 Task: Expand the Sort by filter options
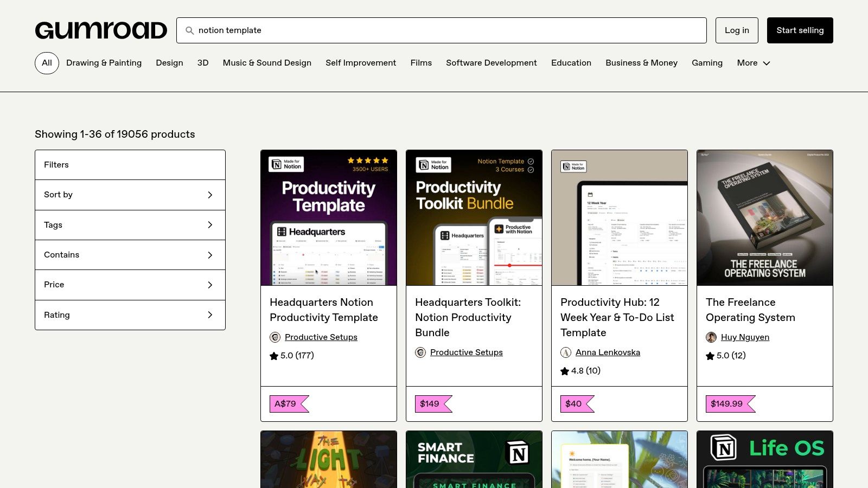pyautogui.click(x=130, y=195)
